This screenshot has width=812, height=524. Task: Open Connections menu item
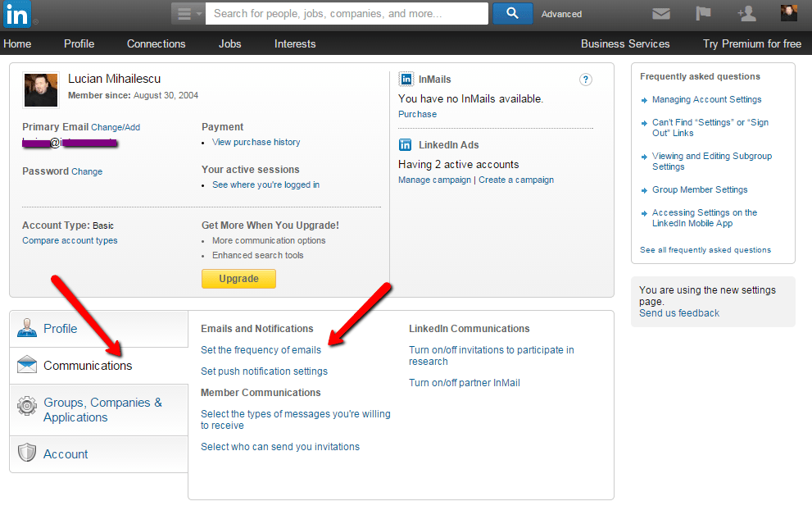point(156,44)
